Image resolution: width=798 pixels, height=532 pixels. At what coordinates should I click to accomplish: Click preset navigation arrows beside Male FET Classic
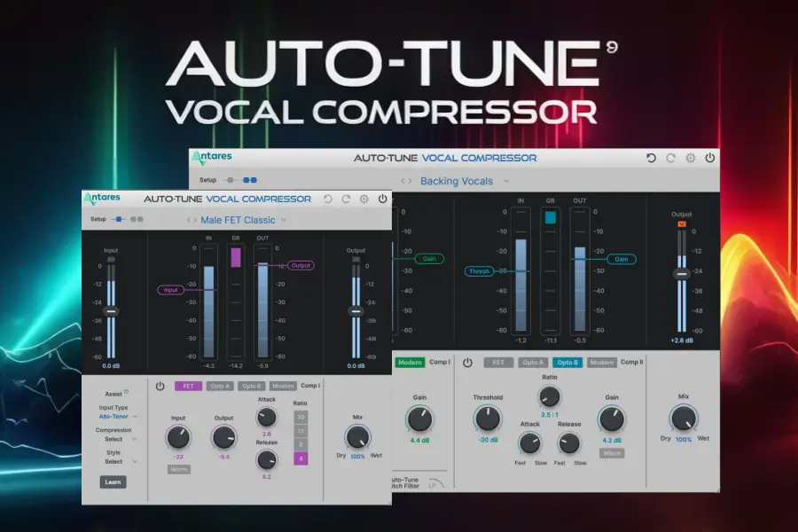pos(192,220)
